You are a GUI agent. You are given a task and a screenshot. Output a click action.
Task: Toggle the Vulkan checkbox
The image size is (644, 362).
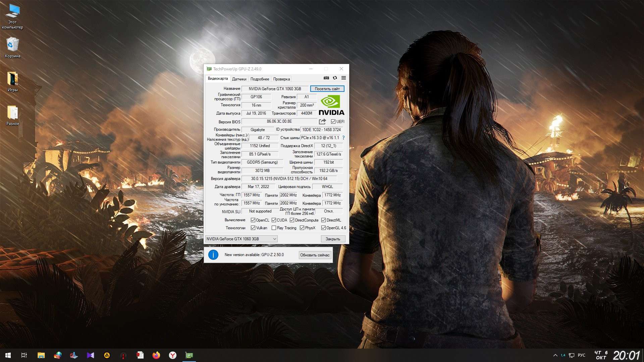pyautogui.click(x=253, y=228)
